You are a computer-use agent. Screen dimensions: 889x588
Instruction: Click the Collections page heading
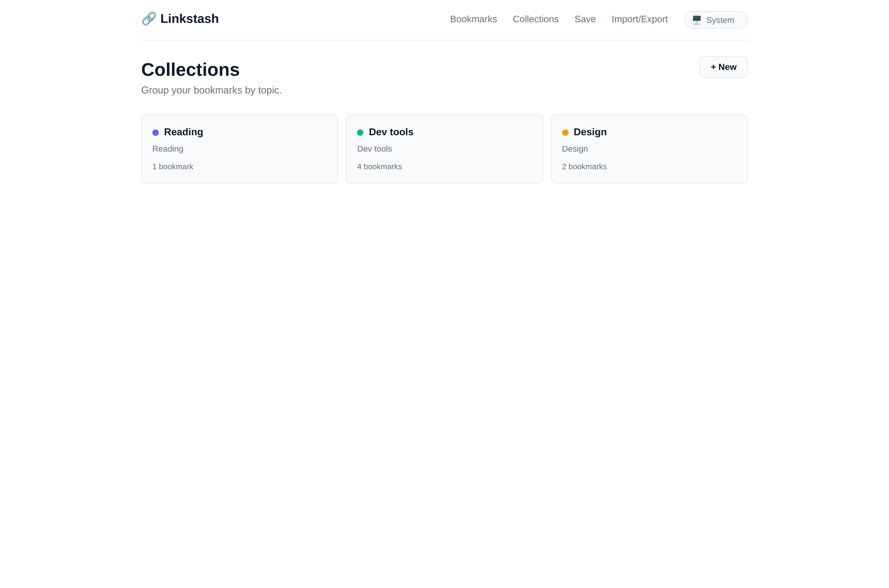pyautogui.click(x=190, y=70)
